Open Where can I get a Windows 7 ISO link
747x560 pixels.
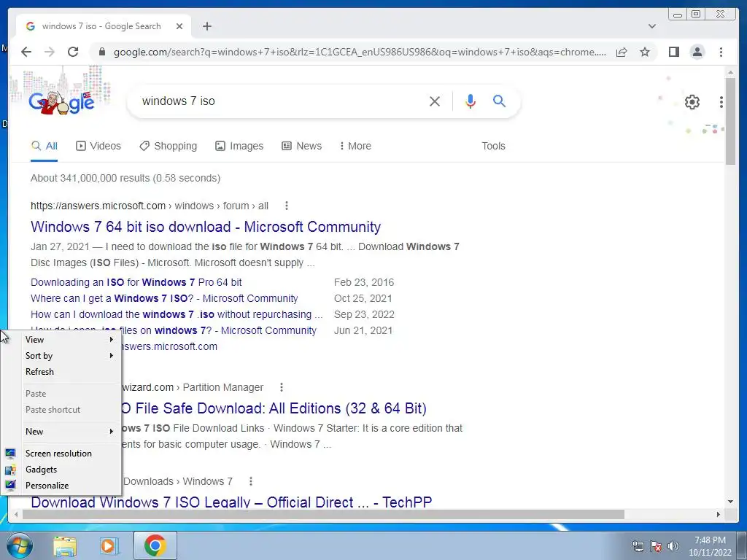coord(164,298)
